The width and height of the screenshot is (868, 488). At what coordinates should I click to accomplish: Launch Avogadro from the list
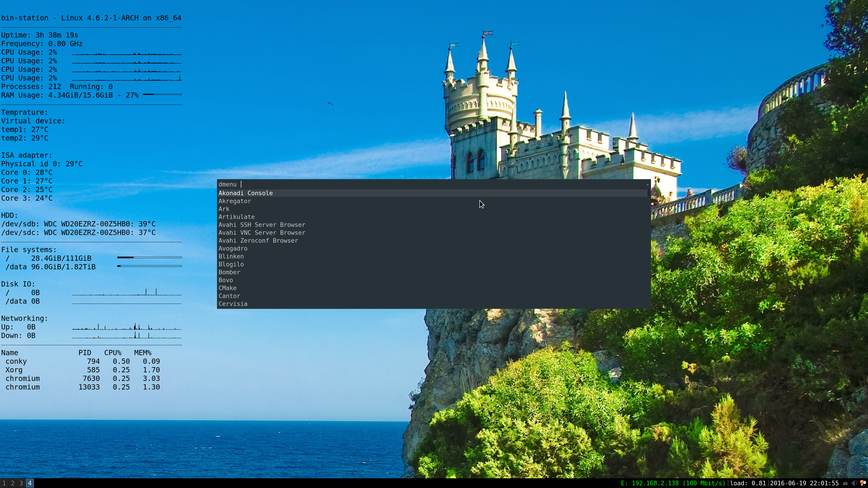(433, 249)
